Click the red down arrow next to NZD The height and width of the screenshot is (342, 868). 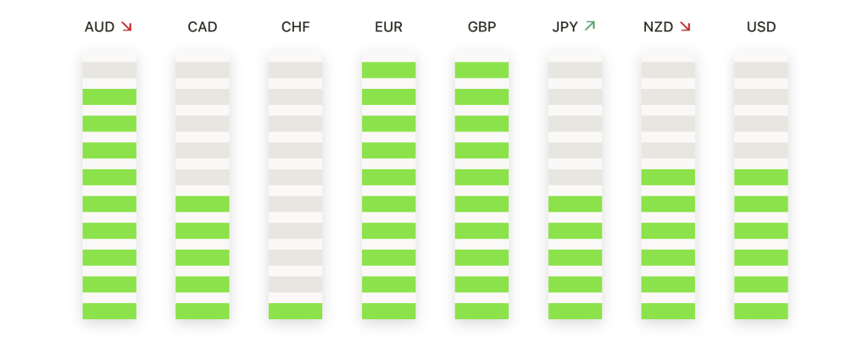[685, 26]
